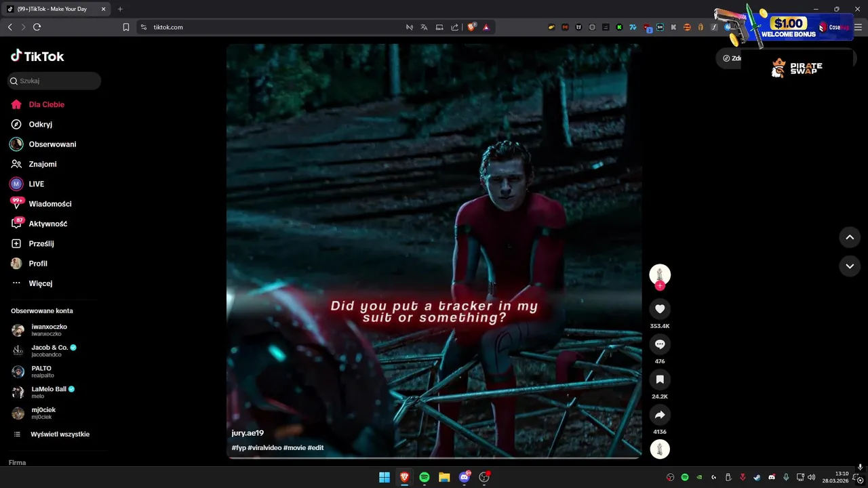Bookmark this page in the browser
This screenshot has height=488, width=868.
point(126,27)
